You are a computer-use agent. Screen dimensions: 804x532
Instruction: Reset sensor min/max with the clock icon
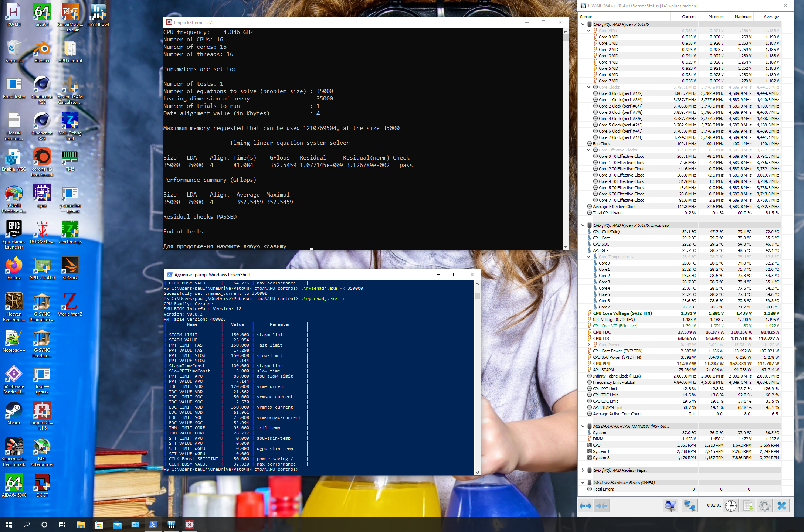(x=731, y=506)
